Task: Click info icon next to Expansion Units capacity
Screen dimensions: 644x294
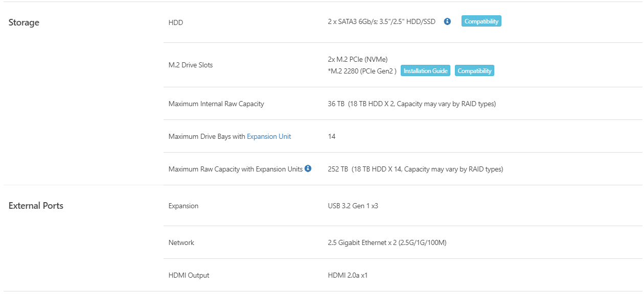Action: [308, 168]
